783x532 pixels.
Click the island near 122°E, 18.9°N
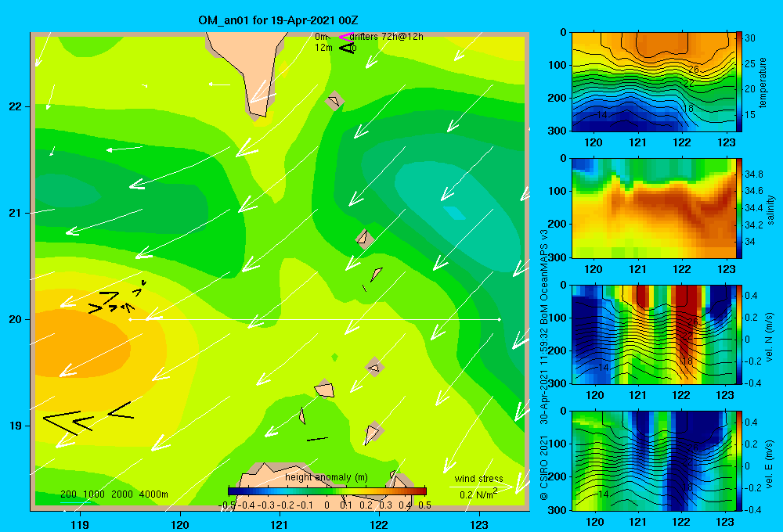coord(373,433)
